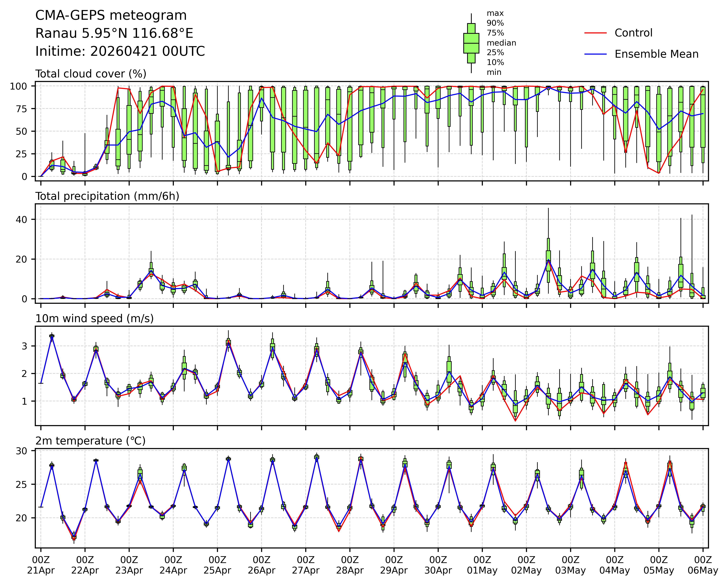Click the 'Initime: 20260421 00UTC' text
Viewport: 728px width, 585px height.
click(120, 51)
